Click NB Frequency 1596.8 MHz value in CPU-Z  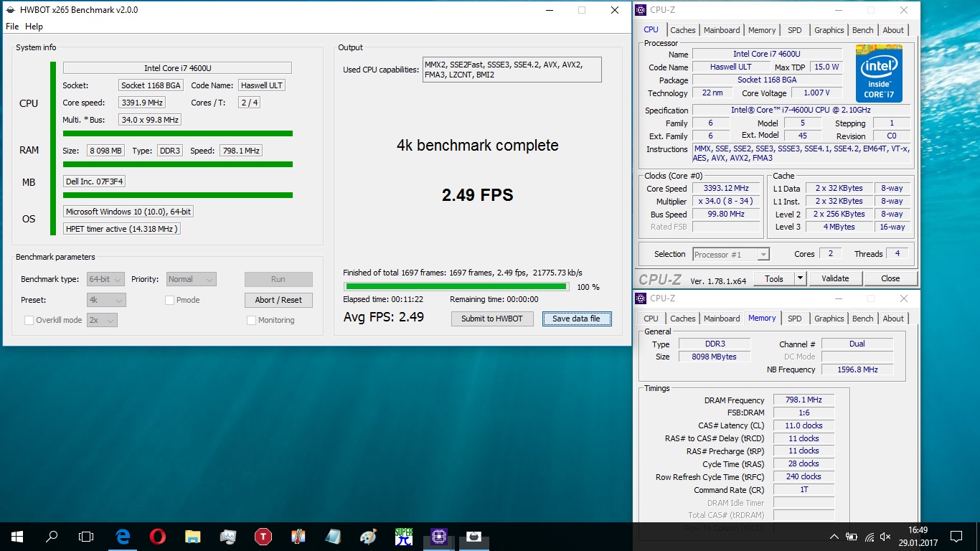point(857,369)
